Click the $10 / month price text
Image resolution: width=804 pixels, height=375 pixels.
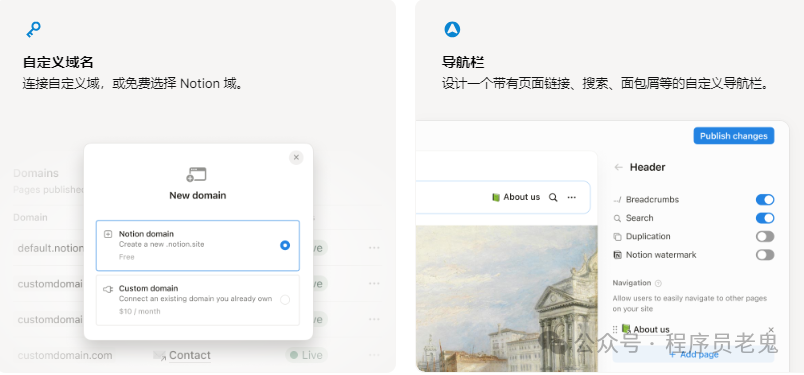(139, 311)
